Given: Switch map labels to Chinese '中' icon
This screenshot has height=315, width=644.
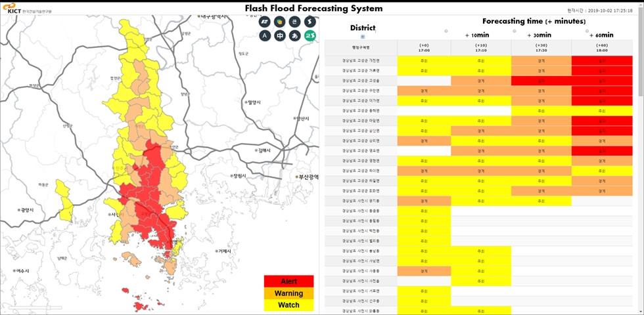Looking at the screenshot, I should tap(280, 35).
